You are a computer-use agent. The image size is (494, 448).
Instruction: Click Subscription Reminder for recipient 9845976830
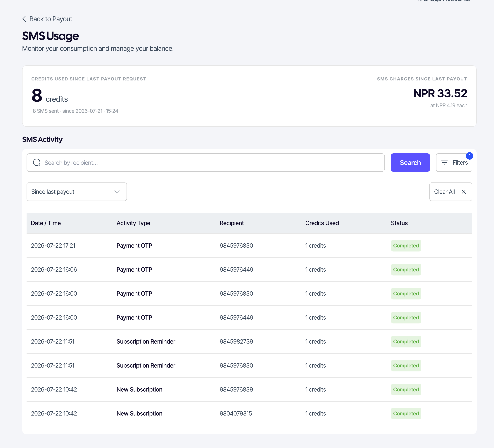146,365
